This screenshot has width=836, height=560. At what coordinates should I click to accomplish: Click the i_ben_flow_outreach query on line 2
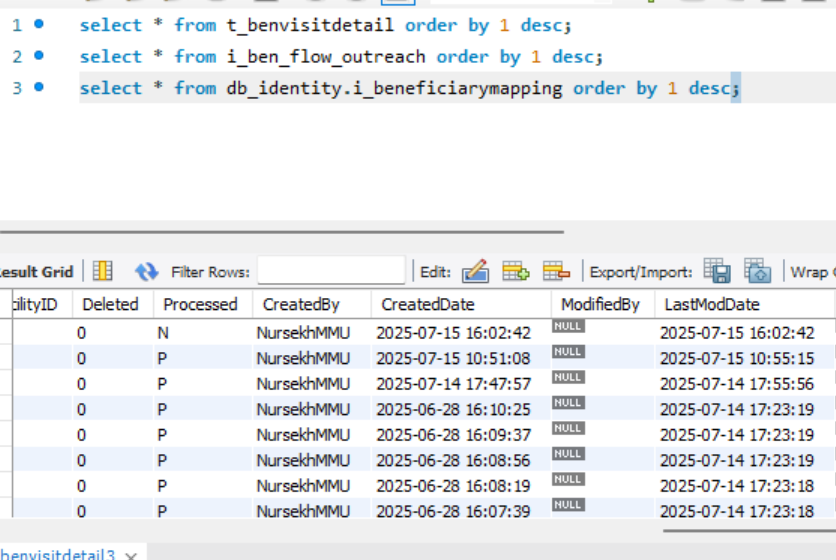click(x=341, y=57)
